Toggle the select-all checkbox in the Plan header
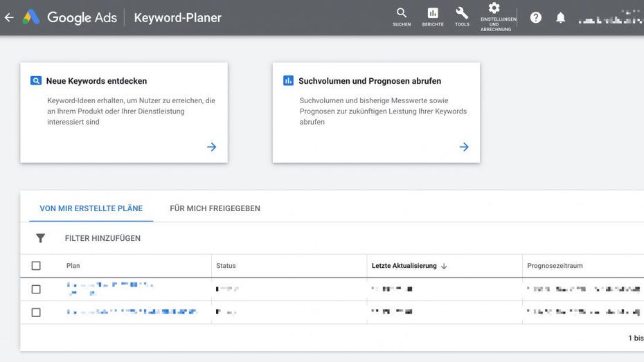 [36, 266]
